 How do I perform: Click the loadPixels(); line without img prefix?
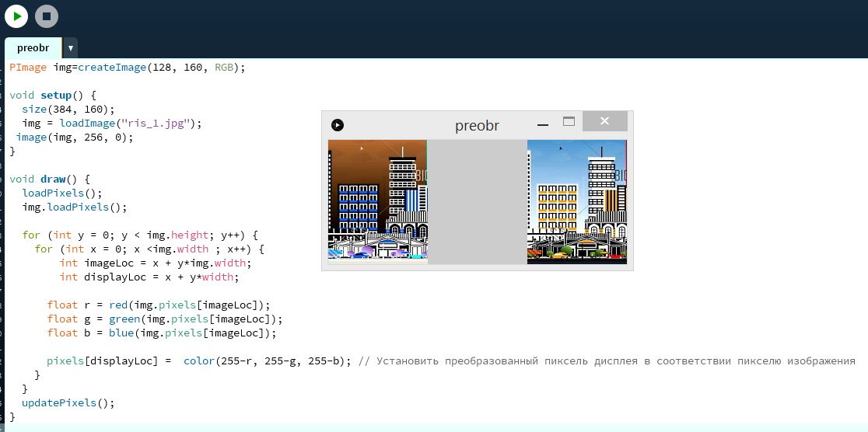(x=62, y=193)
